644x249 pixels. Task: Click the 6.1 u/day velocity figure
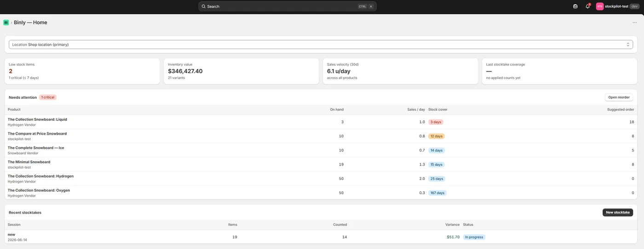pyautogui.click(x=338, y=71)
